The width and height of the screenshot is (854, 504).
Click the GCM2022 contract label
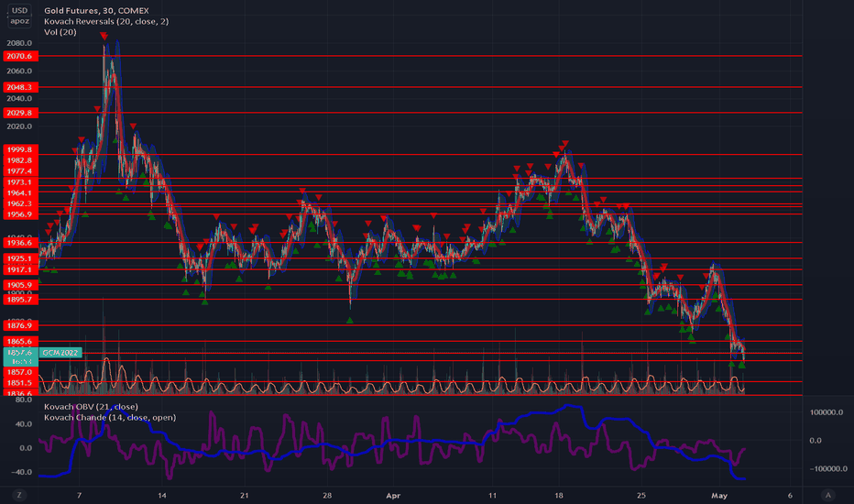pos(60,353)
